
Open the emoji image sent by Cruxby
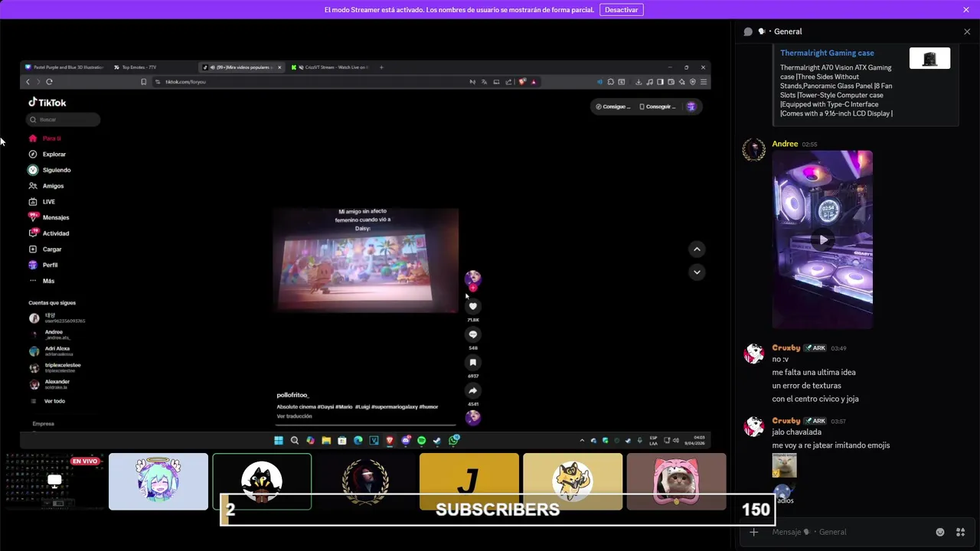point(784,465)
